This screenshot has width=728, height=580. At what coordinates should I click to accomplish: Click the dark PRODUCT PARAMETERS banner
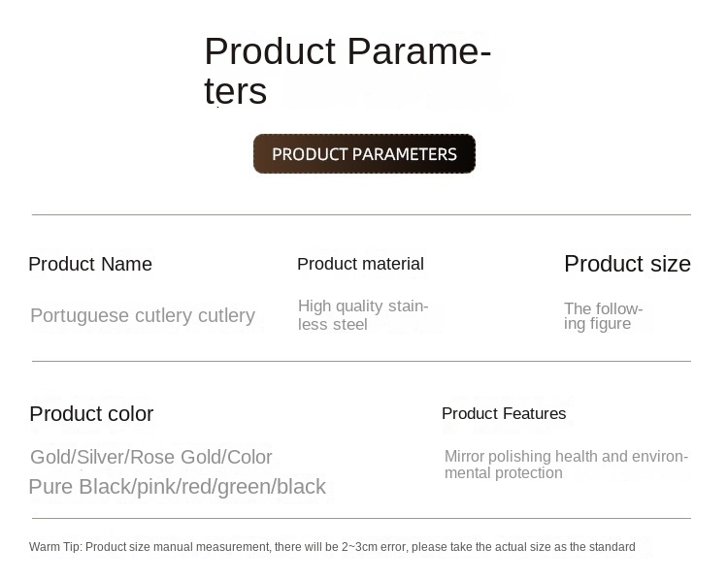click(364, 154)
